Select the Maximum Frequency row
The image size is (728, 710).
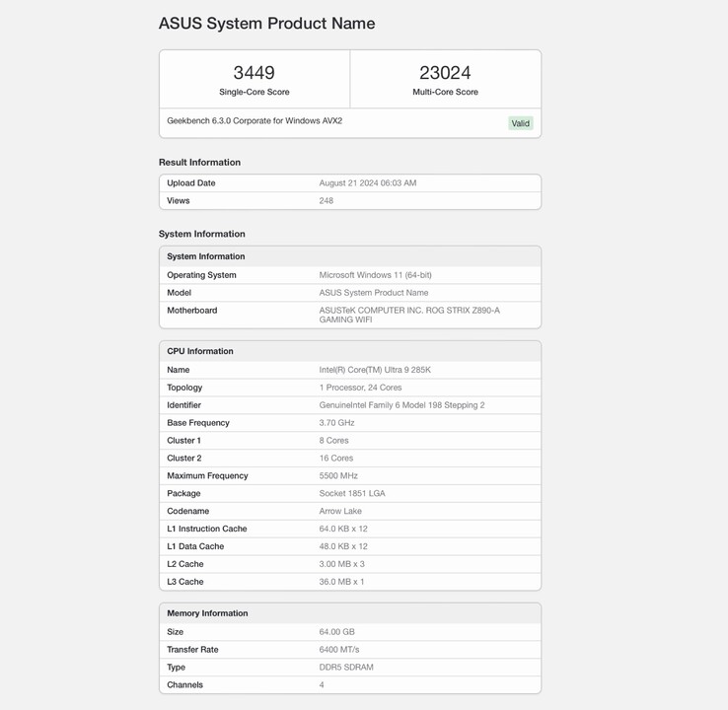tap(349, 476)
